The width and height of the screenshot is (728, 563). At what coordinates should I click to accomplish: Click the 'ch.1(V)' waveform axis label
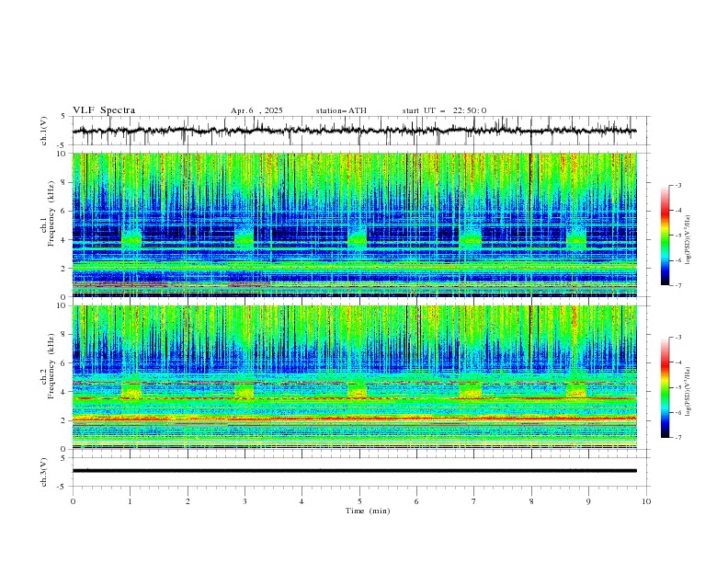pos(44,131)
